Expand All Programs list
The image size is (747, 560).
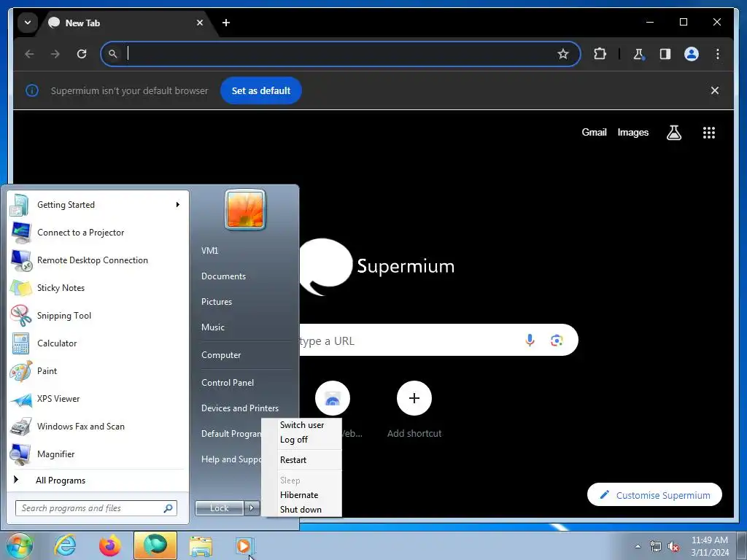pyautogui.click(x=98, y=480)
